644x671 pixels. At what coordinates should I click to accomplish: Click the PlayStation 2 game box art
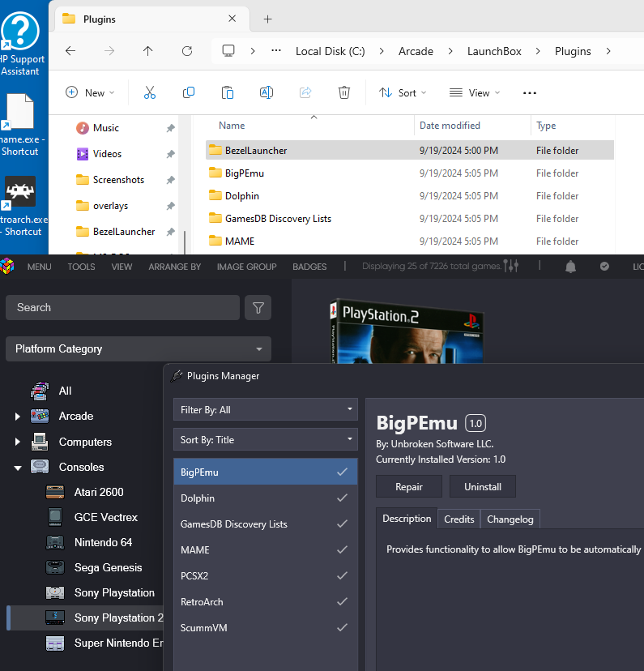coord(407,331)
